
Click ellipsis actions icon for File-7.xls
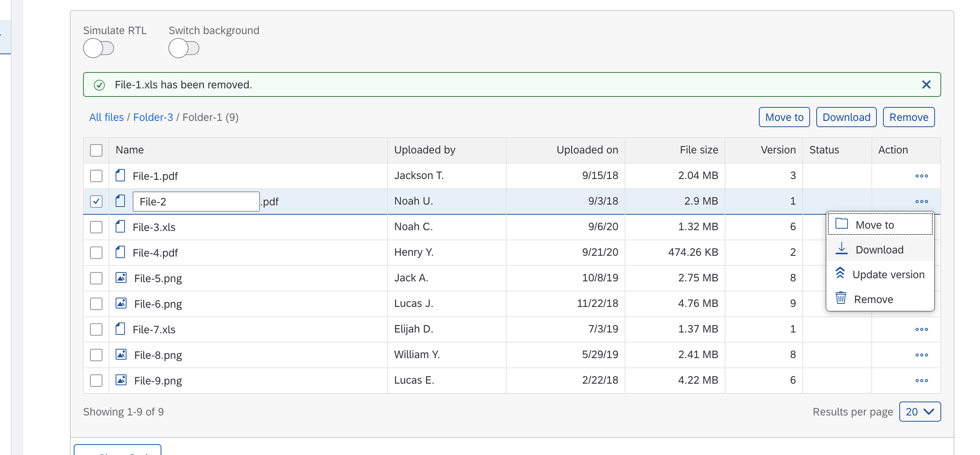(921, 329)
